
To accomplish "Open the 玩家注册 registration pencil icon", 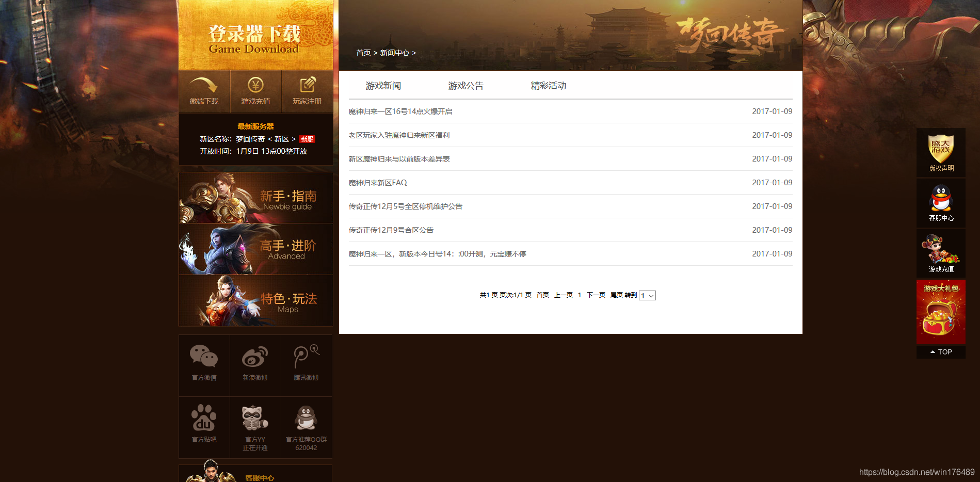I will [307, 91].
